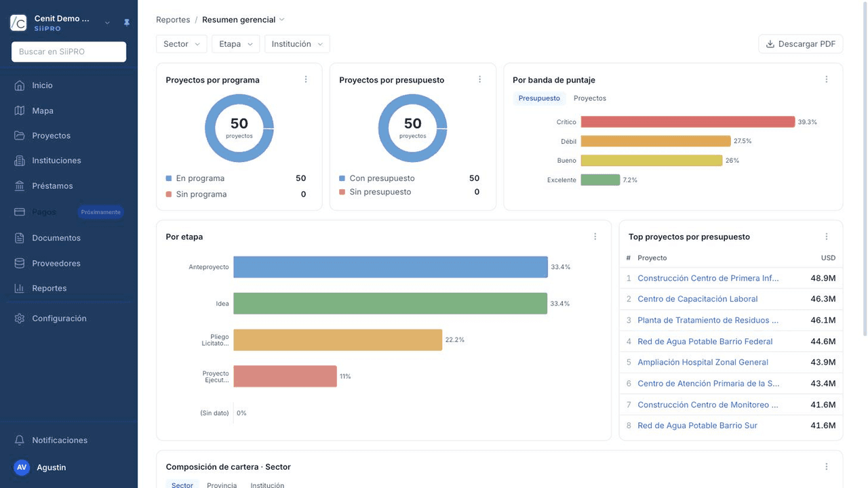Open Construcción Centro de Primera Inf... project
The height and width of the screenshot is (488, 868).
click(708, 278)
